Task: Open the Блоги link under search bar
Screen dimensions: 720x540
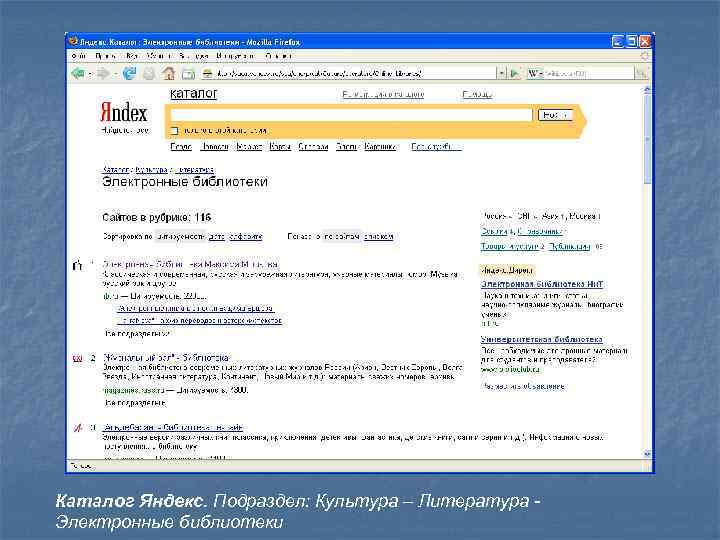Action: (346, 146)
